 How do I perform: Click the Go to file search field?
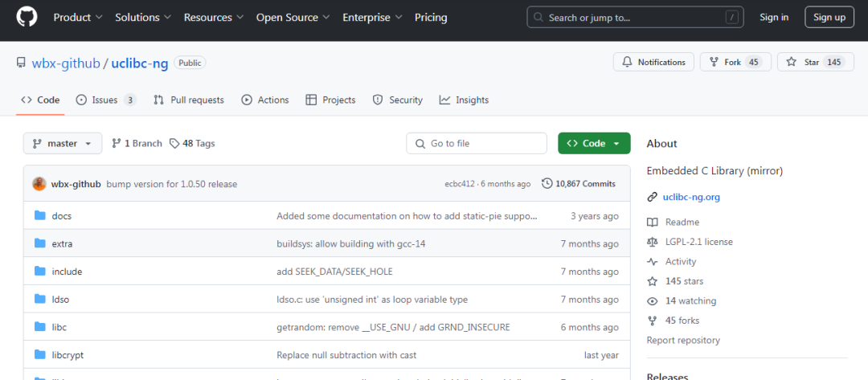click(x=477, y=143)
